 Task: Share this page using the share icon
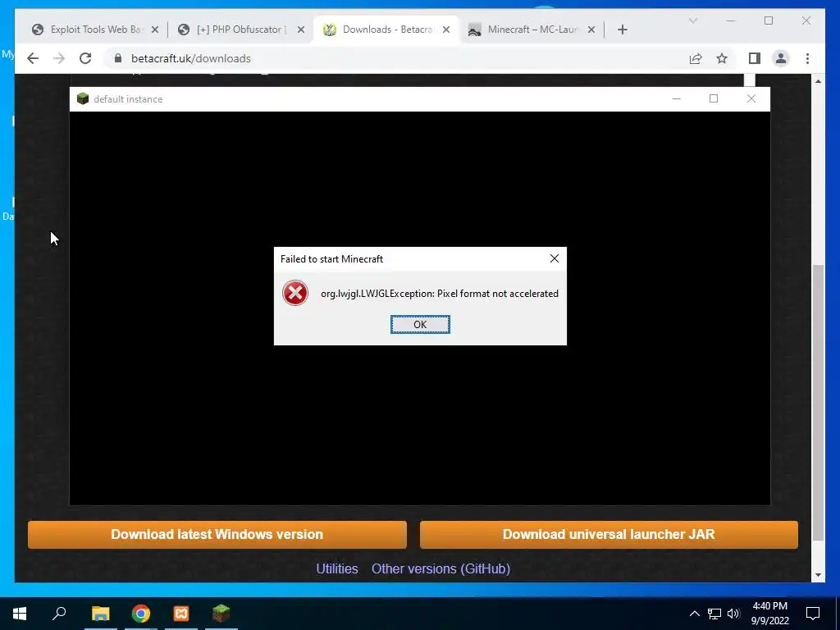tap(696, 58)
